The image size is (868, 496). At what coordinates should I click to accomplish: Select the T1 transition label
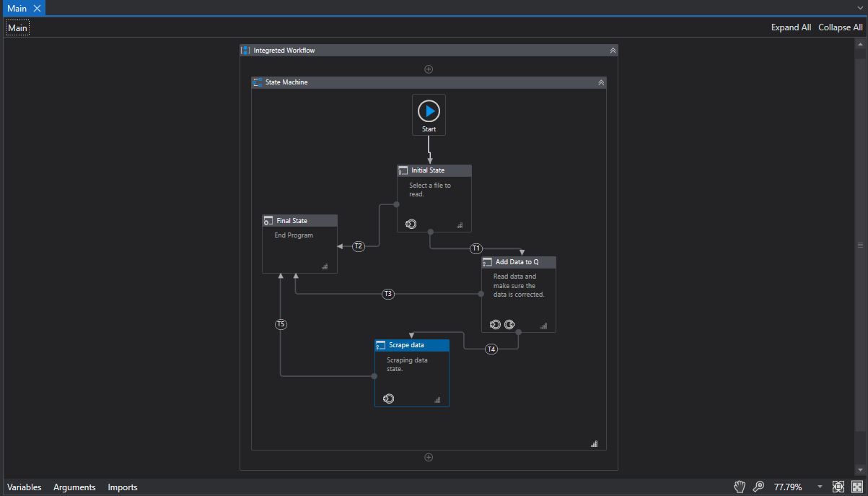click(x=476, y=248)
